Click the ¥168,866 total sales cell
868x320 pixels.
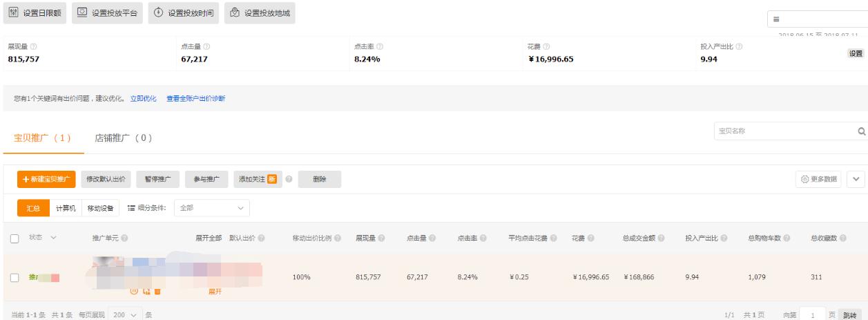[639, 277]
